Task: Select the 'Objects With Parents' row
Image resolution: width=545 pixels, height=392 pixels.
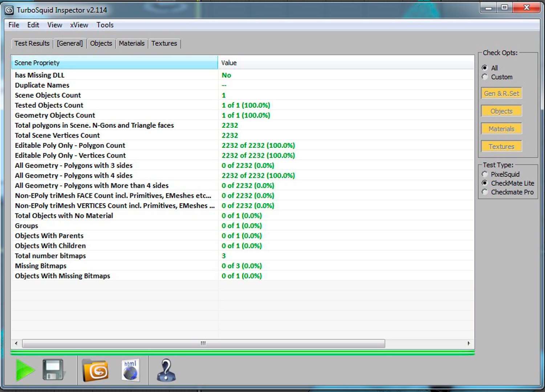Action: pyautogui.click(x=243, y=236)
